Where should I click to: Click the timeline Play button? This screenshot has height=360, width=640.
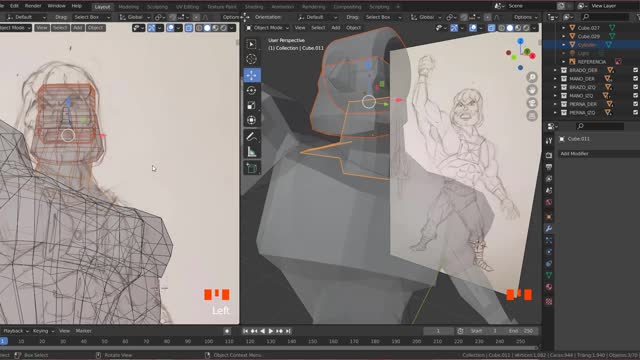[x=271, y=331]
